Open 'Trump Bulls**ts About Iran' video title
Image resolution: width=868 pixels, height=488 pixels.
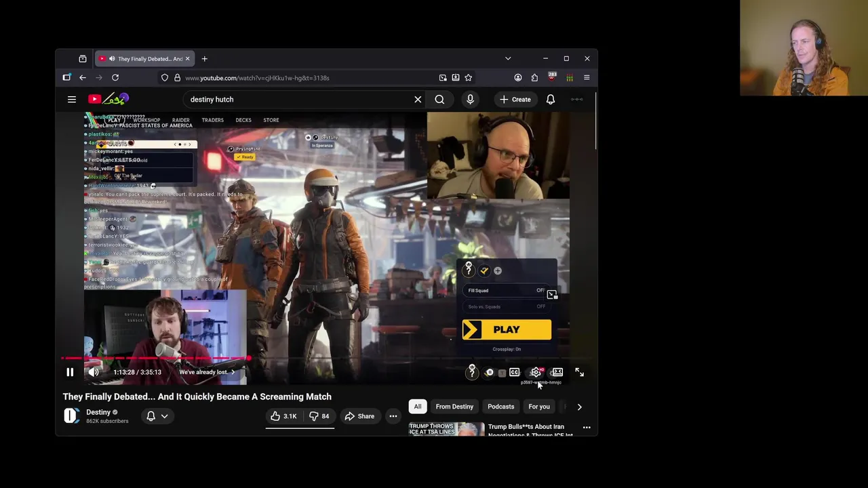coord(530,430)
